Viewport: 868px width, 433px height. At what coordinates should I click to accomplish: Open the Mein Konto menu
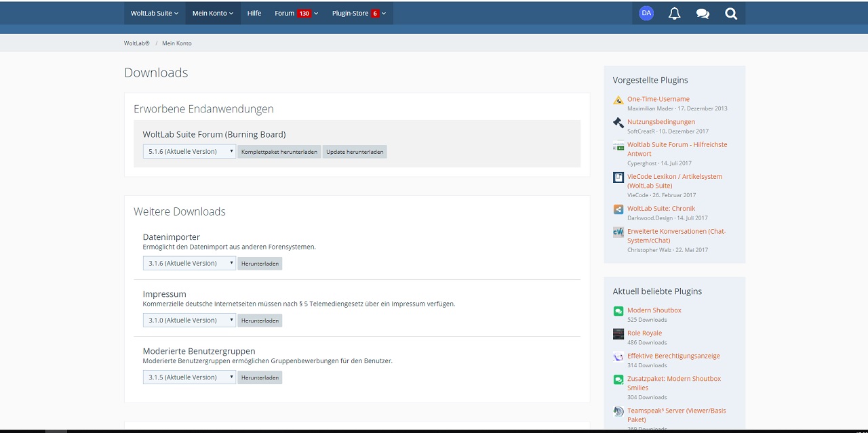pyautogui.click(x=212, y=13)
